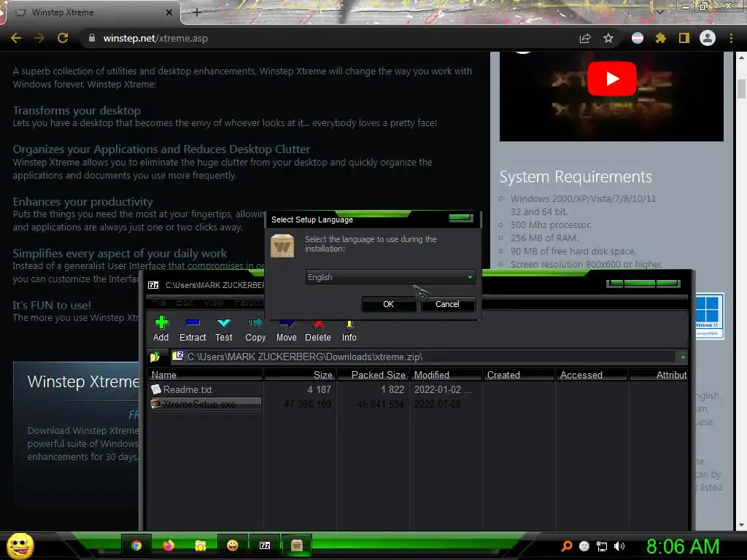Click the 7-Zip Edit menu
The height and width of the screenshot is (560, 747).
pyautogui.click(x=185, y=302)
